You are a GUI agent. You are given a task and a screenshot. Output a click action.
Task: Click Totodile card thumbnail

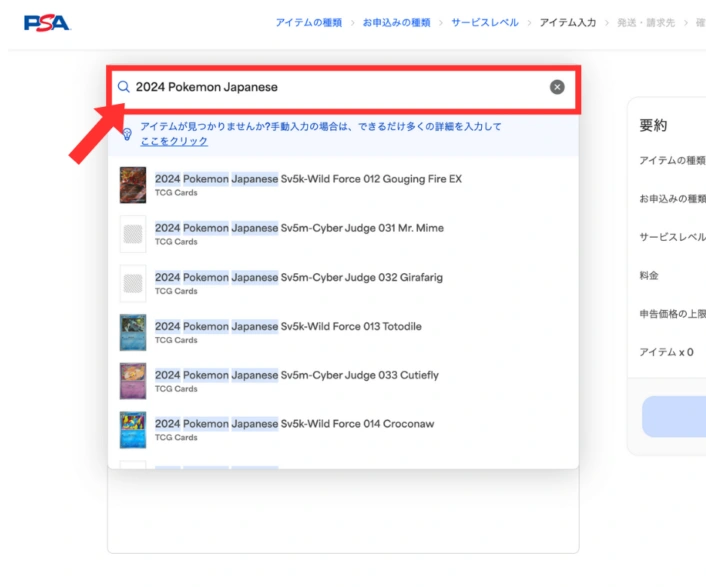click(133, 332)
